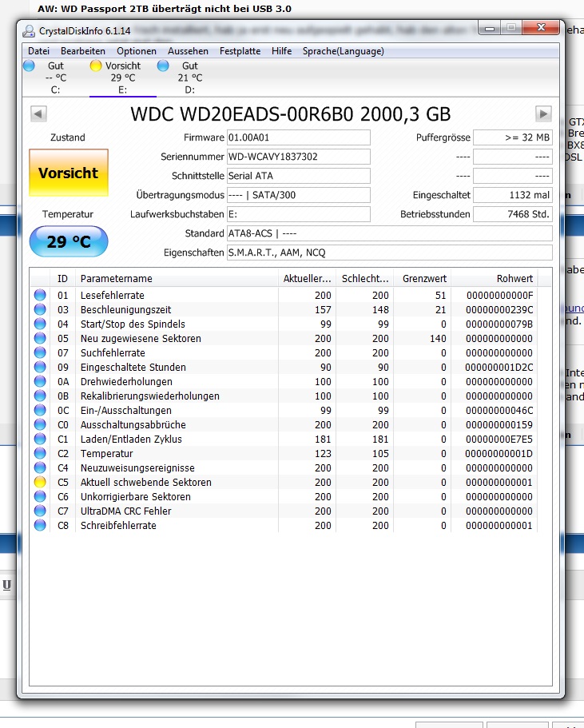Open the Optionen menu

pos(137,51)
